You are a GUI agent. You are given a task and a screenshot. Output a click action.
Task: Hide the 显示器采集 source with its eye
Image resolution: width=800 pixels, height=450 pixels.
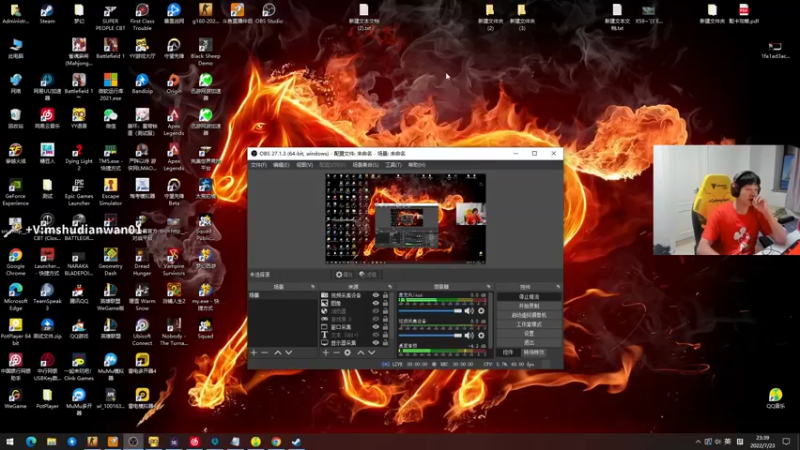[376, 343]
